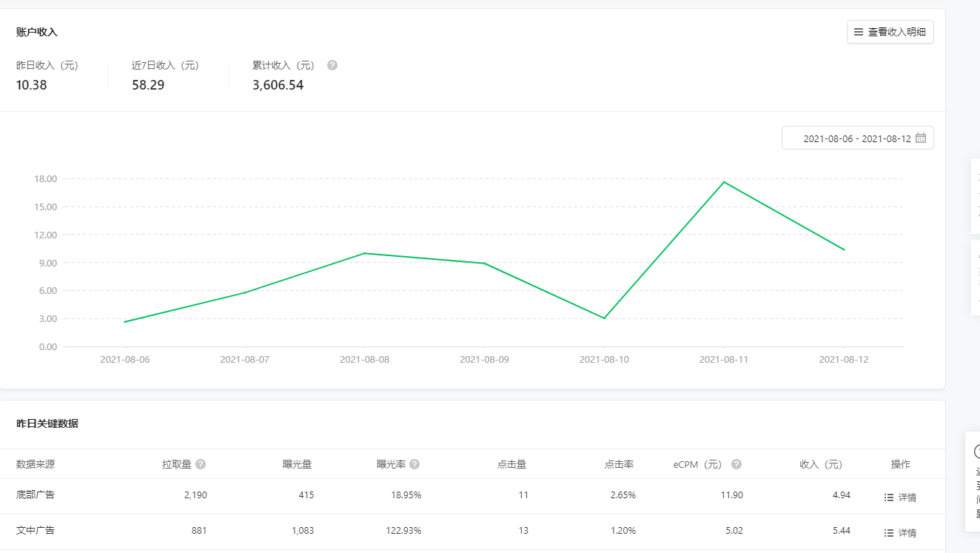The image size is (980, 553).
Task: Click the 收入（元） table column header
Action: pos(821,464)
